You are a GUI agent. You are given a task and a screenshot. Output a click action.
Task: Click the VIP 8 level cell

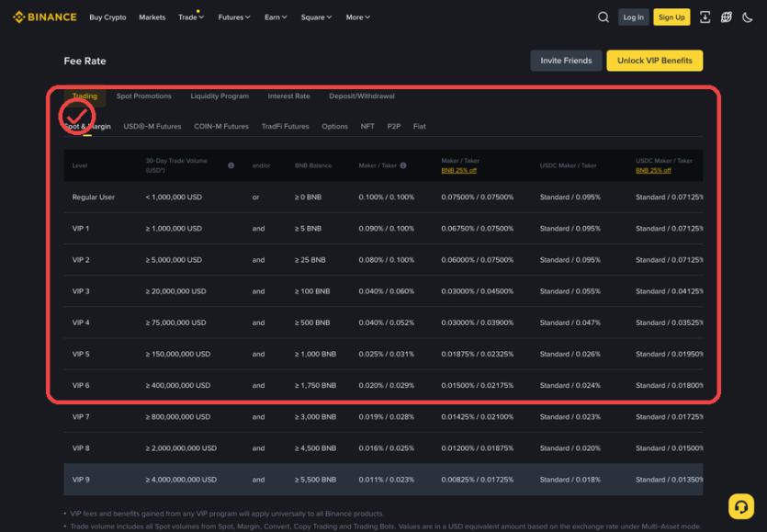coord(81,447)
